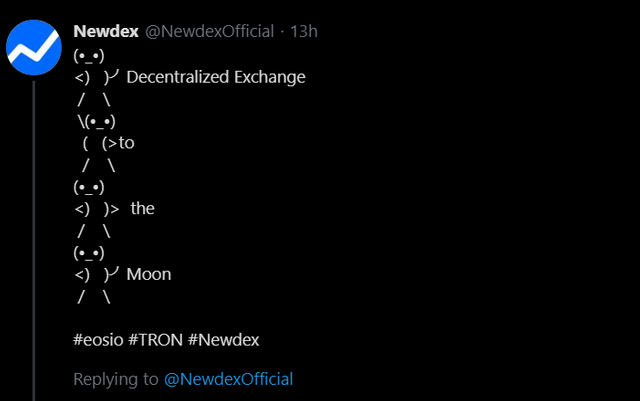This screenshot has height=401, width=640.
Task: Click the last (•_•) face above Moon
Action: (89, 252)
